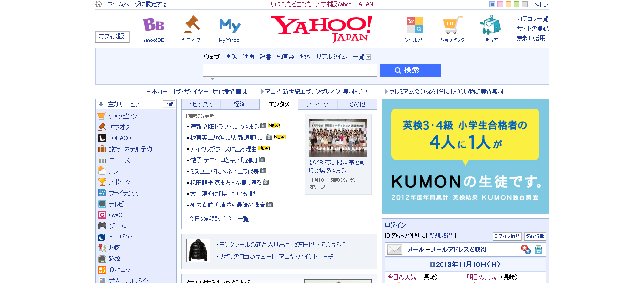Viewport: 644px width, 283px height.
Task: Click the オフィス版 button
Action: 113,36
